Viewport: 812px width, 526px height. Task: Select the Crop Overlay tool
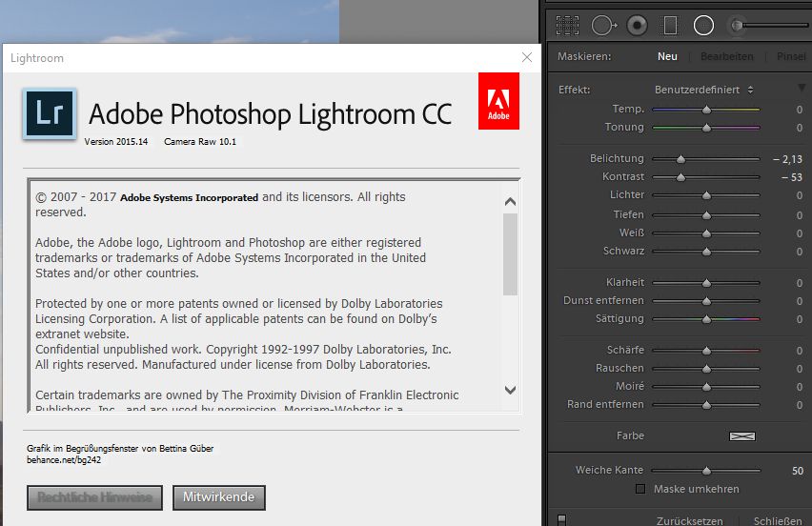tap(568, 26)
